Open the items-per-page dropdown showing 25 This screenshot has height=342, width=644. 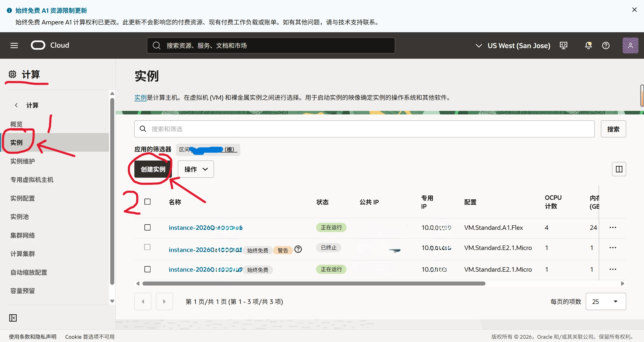click(605, 301)
